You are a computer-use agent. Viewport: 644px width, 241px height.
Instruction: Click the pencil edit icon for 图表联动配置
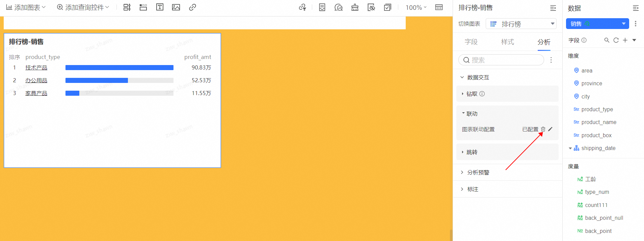pyautogui.click(x=550, y=129)
